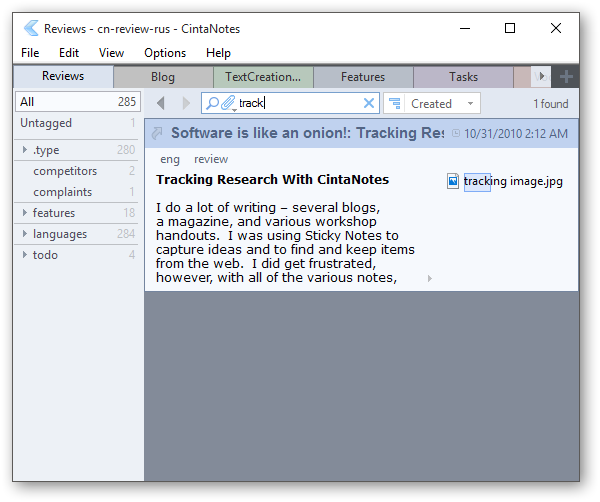Open the tracking image.jpg attachment
This screenshot has width=600, height=502.
click(x=513, y=181)
